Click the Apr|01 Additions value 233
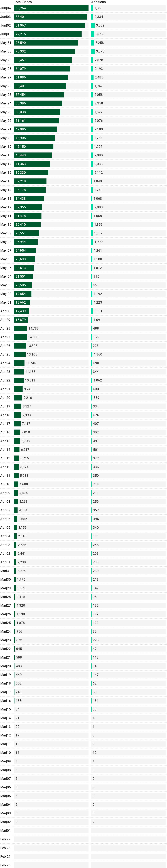This screenshot has height=868, width=167. (96, 562)
